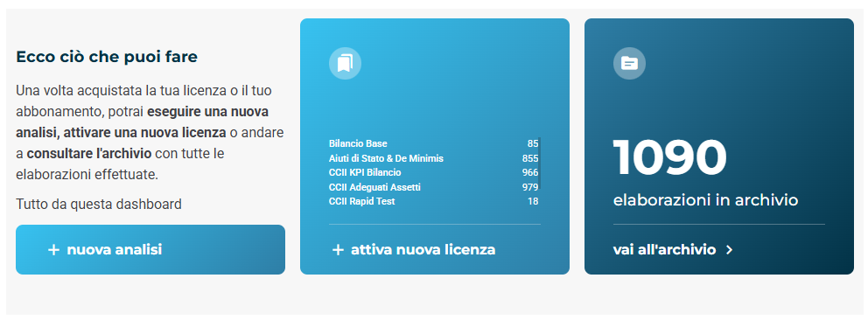This screenshot has width=868, height=320.
Task: Start a new analysis with nuova analisi button
Action: point(150,250)
